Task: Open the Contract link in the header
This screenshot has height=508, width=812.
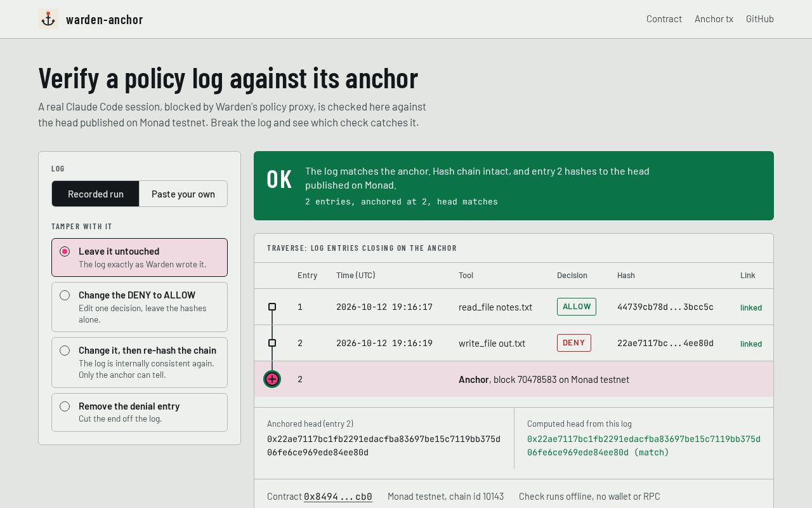Action: 664,19
